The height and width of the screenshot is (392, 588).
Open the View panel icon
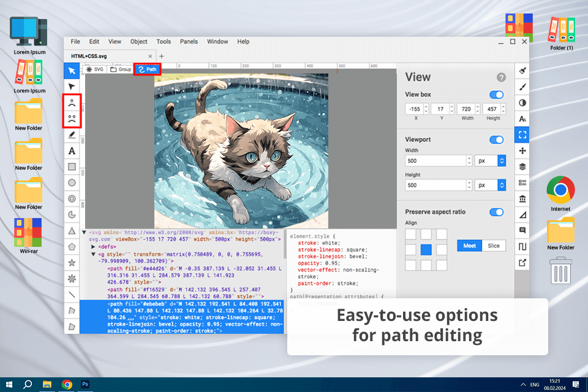(x=522, y=135)
